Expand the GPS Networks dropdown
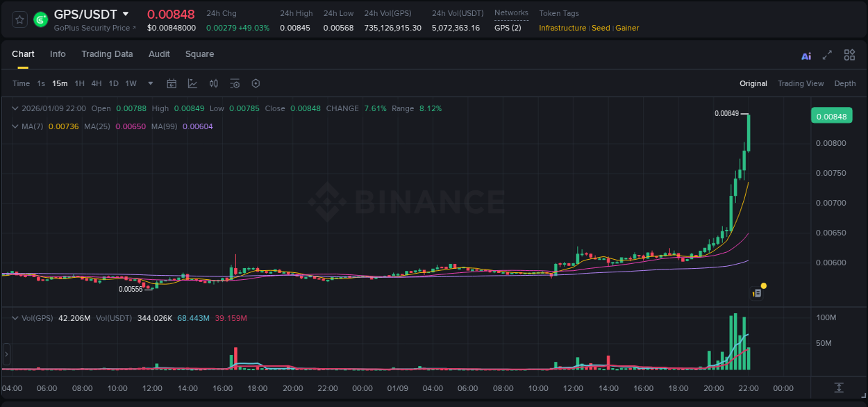The width and height of the screenshot is (868, 407). point(509,28)
